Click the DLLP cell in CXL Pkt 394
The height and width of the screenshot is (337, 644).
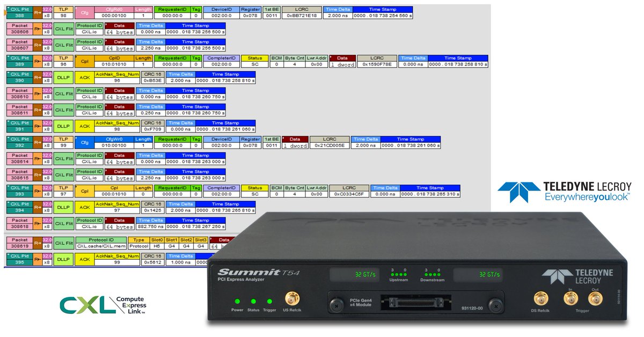point(63,207)
